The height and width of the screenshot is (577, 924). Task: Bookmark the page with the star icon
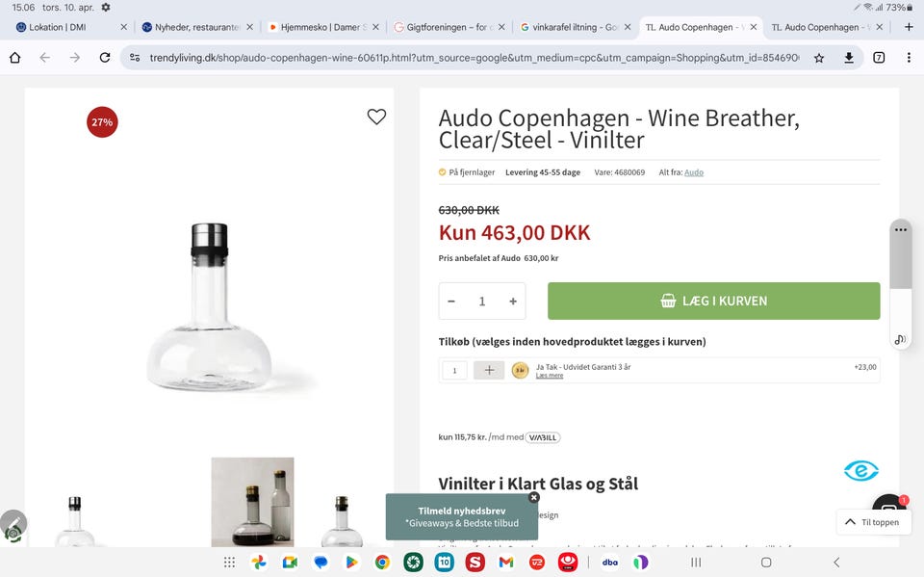click(x=819, y=57)
